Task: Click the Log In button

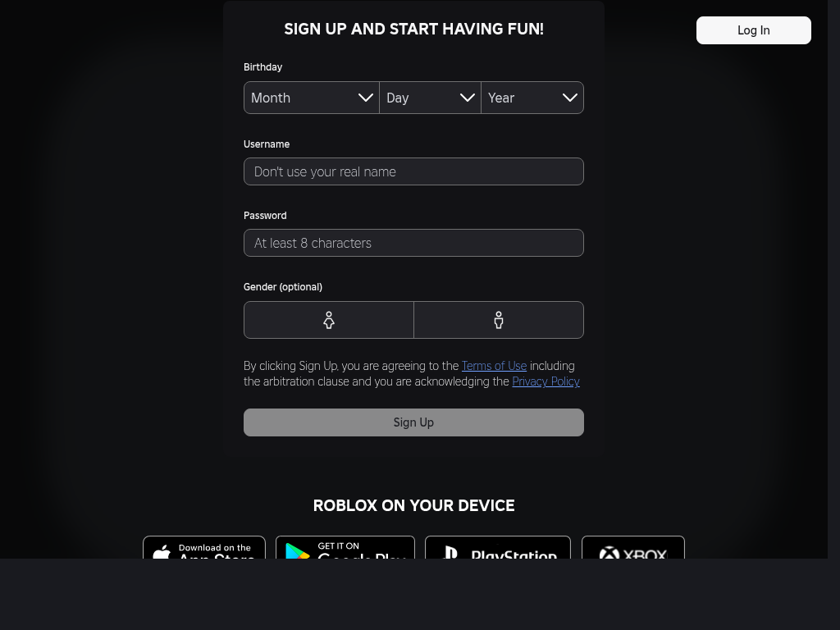Action: (x=753, y=30)
